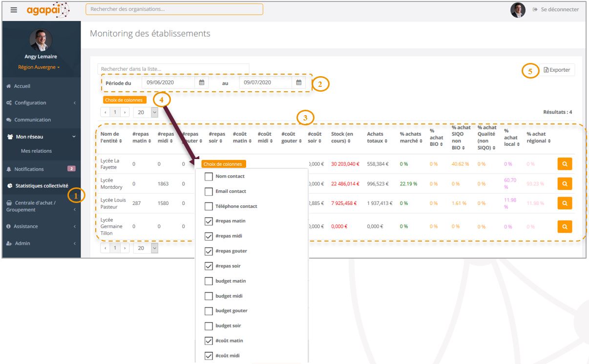Open Communication in sidebar
Viewport: 589px width, 364px height.
coord(29,120)
